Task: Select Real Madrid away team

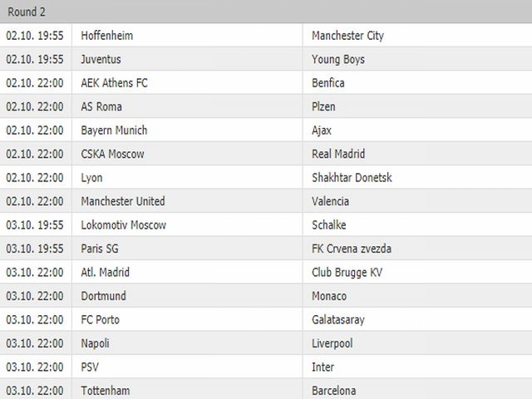Action: coord(338,154)
